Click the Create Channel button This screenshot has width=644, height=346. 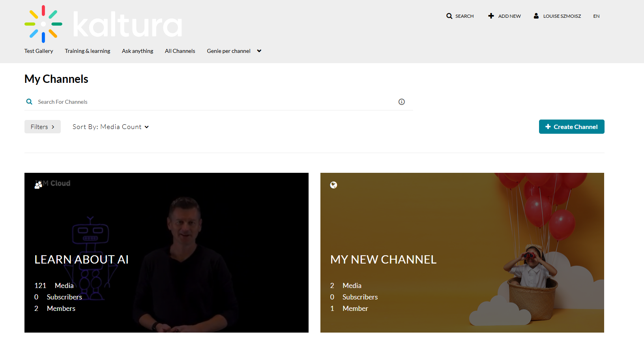pos(572,127)
